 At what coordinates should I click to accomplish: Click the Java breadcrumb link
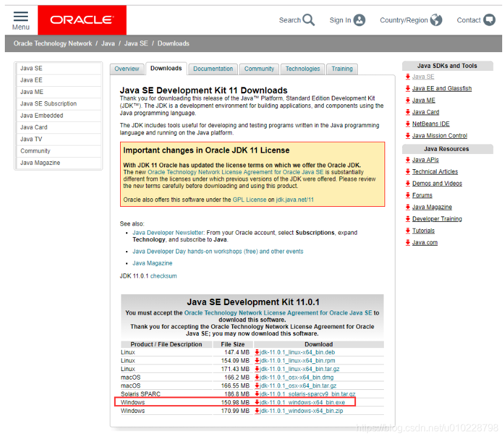tap(108, 44)
